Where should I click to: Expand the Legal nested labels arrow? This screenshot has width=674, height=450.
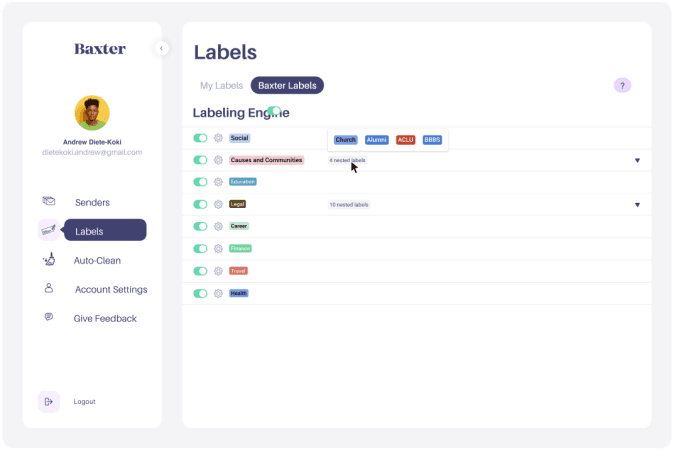[637, 205]
